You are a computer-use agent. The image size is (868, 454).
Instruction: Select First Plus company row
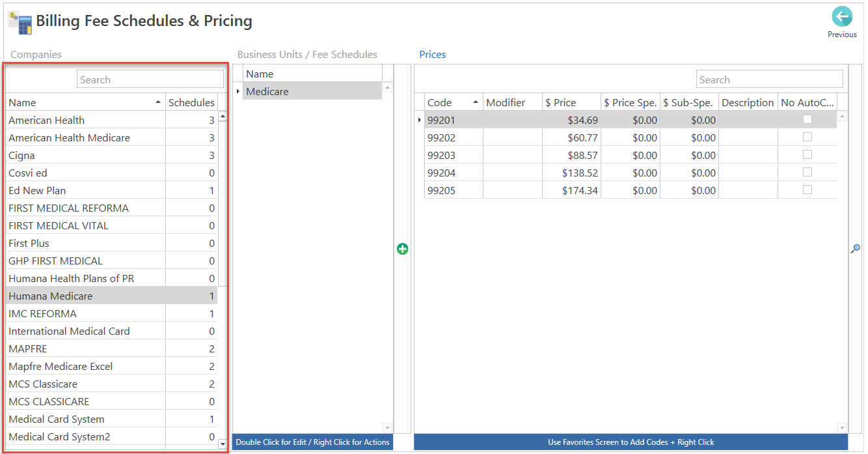point(112,243)
